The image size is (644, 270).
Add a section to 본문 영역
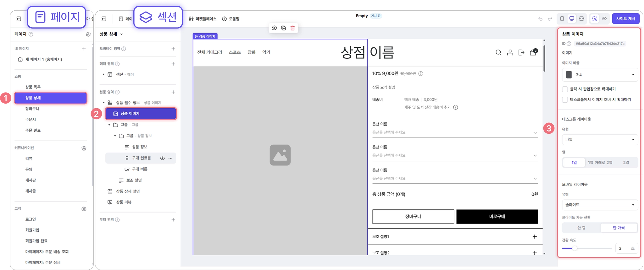(x=173, y=92)
